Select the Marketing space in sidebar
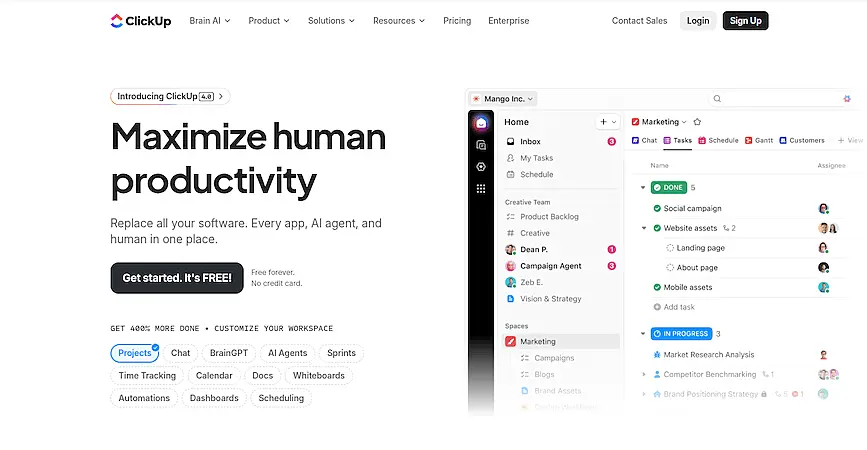 (561, 342)
